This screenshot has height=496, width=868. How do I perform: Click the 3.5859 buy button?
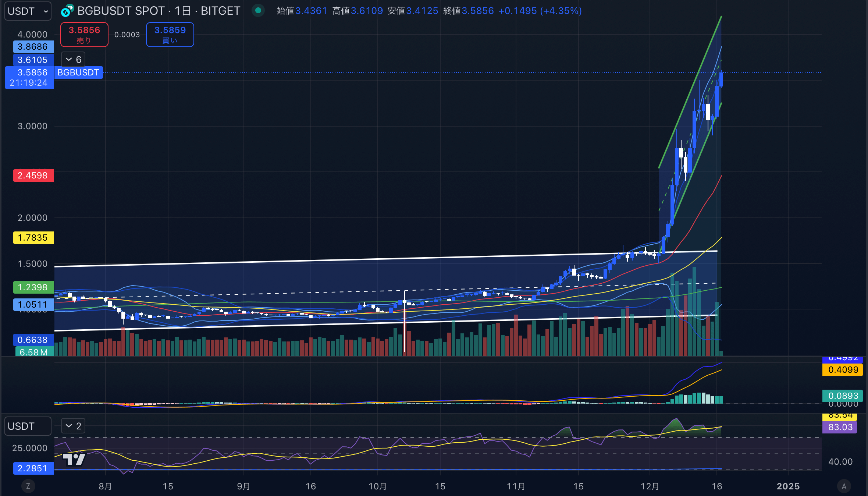170,35
